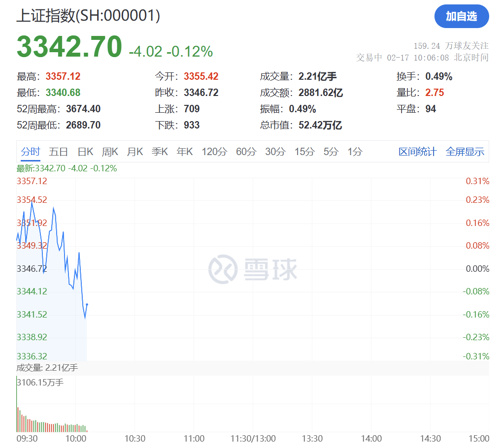Click the change value -4.02 -0.12%
Screen dimensions: 500x448
(171, 51)
